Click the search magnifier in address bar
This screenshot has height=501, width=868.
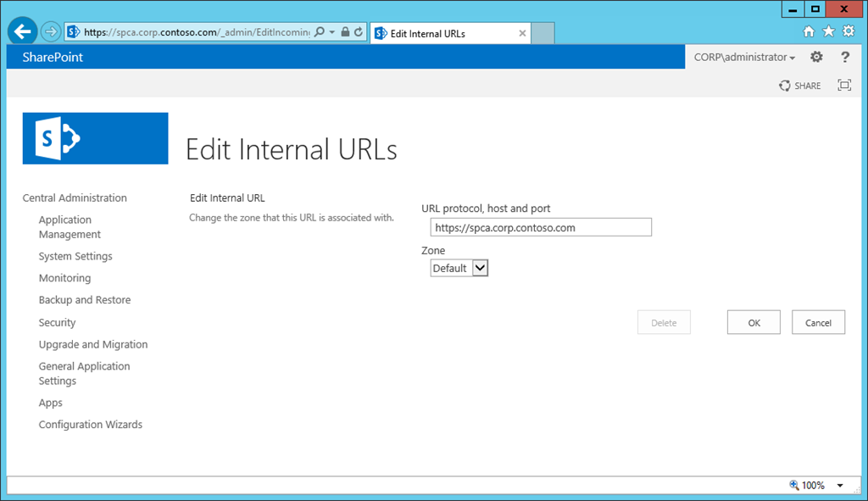tap(320, 32)
